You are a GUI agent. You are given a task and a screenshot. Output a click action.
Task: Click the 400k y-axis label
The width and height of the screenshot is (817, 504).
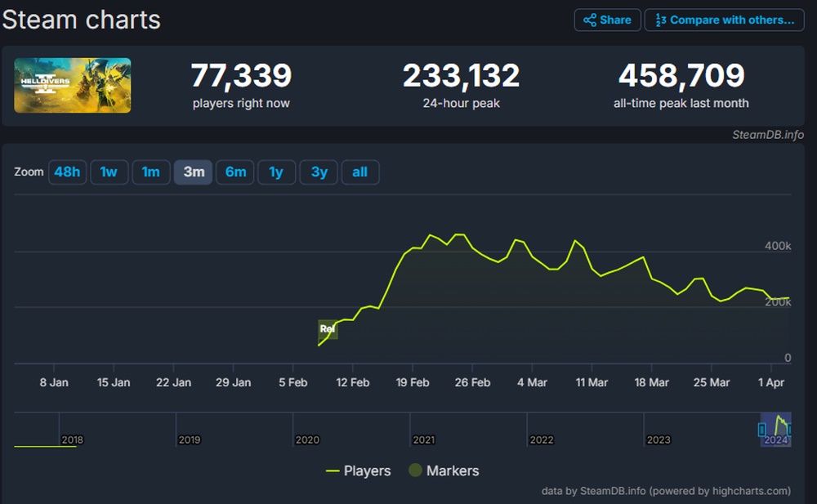(x=778, y=246)
